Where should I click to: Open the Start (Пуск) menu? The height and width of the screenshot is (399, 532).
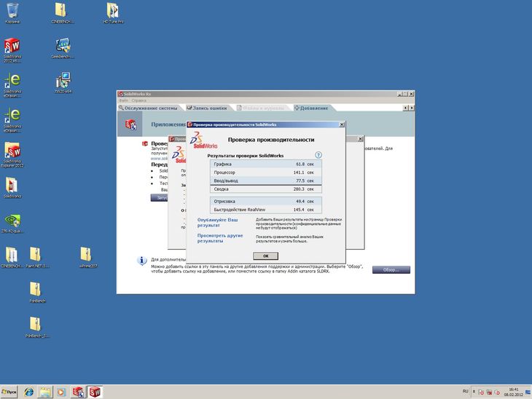tap(9, 392)
